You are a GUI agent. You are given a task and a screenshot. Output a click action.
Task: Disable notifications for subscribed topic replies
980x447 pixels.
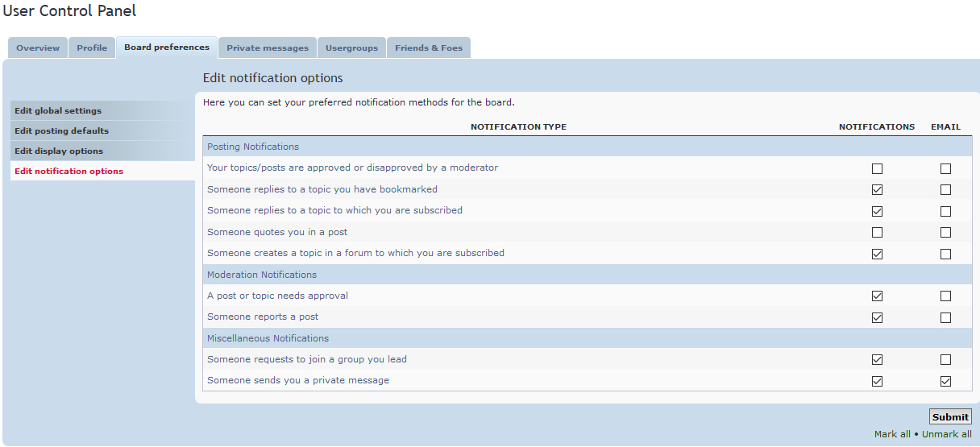pyautogui.click(x=877, y=211)
